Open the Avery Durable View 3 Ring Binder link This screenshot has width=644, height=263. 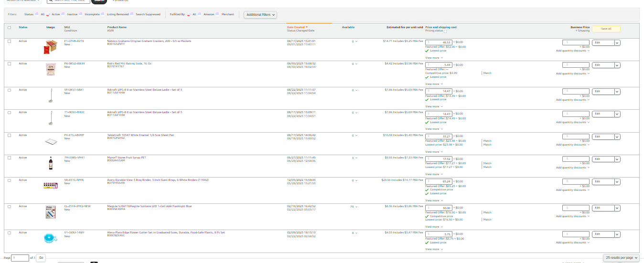158,180
